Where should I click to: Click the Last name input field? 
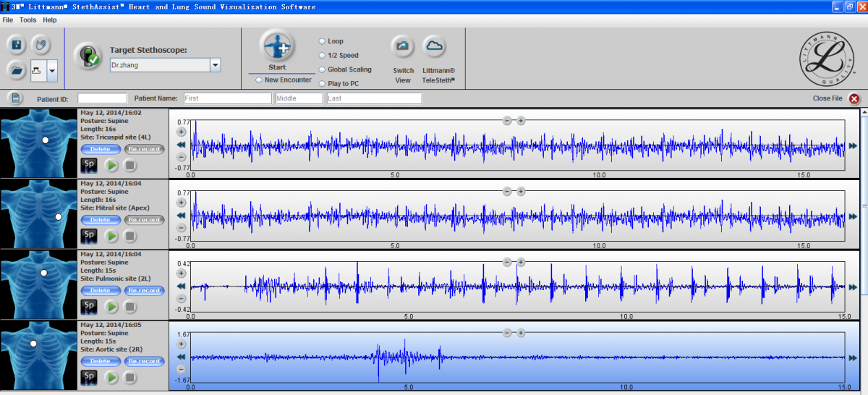[374, 98]
